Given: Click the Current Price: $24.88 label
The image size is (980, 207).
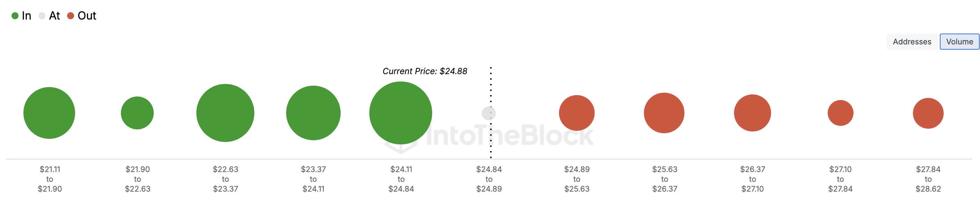Looking at the screenshot, I should pos(425,71).
